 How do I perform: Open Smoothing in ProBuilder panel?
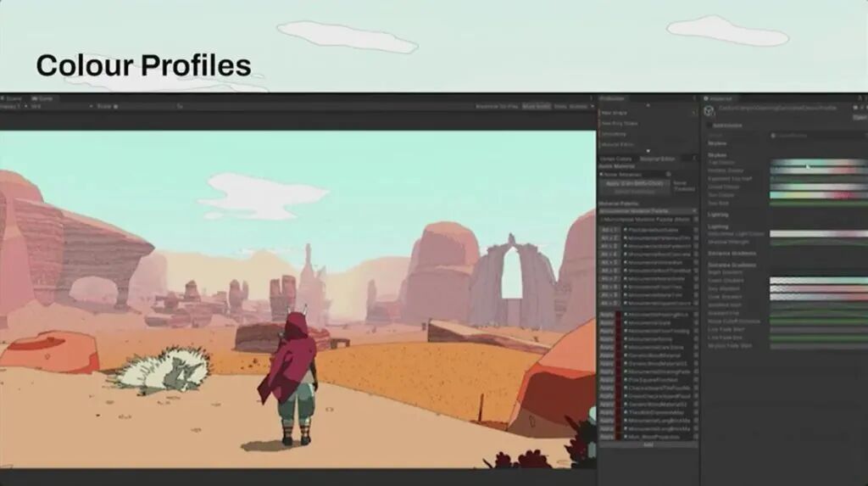(614, 134)
